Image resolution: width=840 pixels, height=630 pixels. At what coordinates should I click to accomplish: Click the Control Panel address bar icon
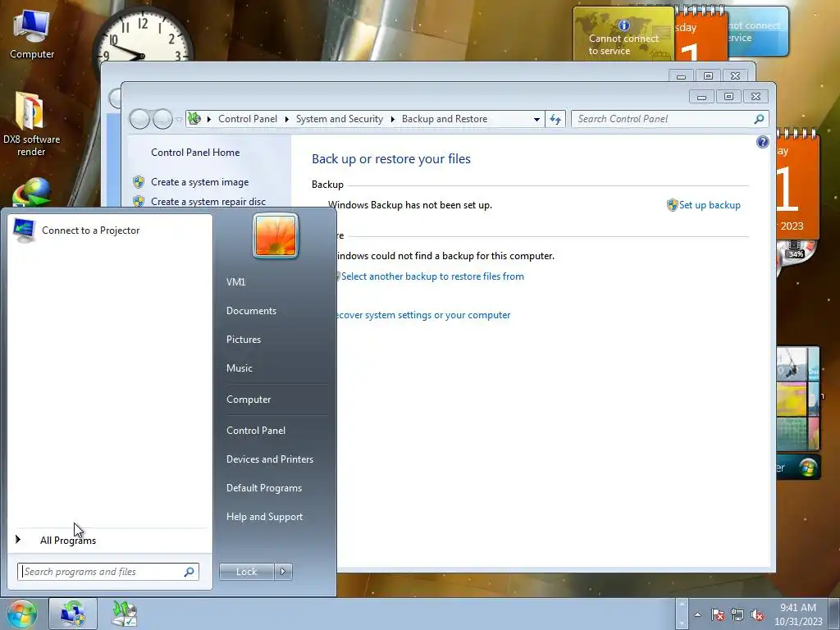tap(194, 118)
